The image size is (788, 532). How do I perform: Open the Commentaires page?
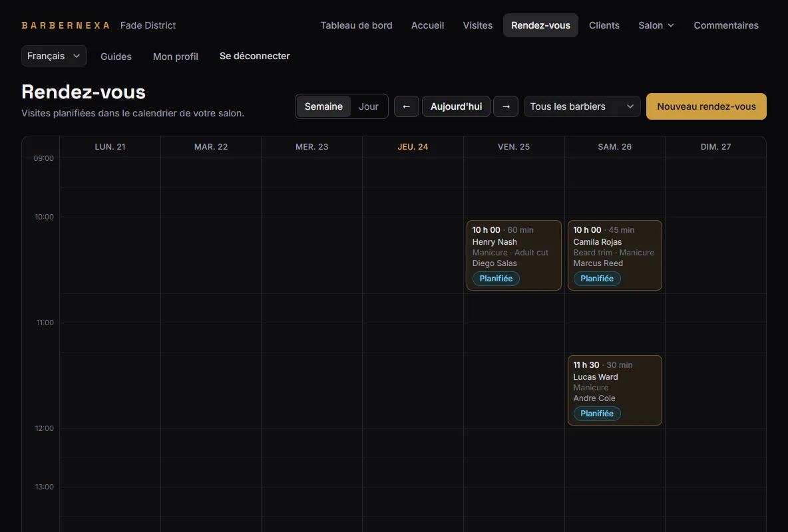(725, 25)
